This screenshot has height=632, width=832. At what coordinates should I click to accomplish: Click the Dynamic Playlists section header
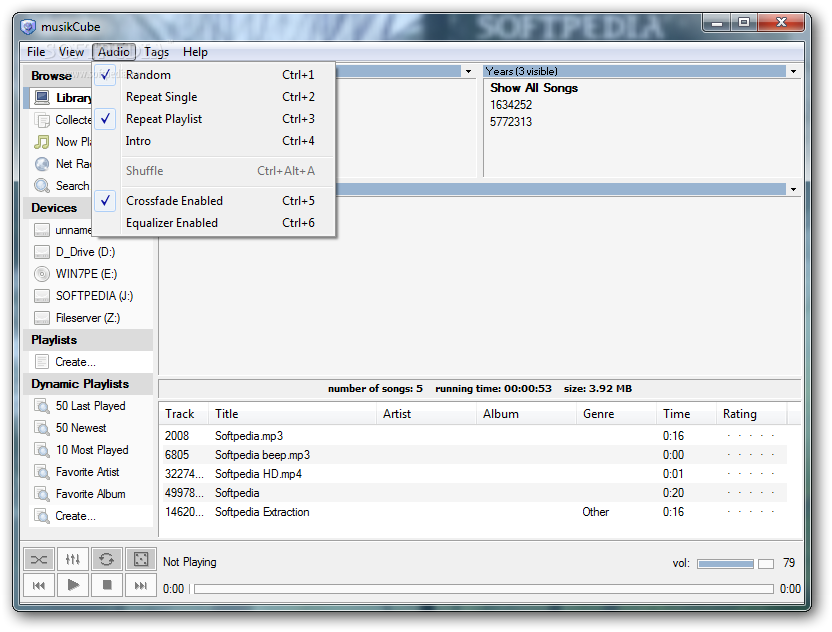[88, 384]
